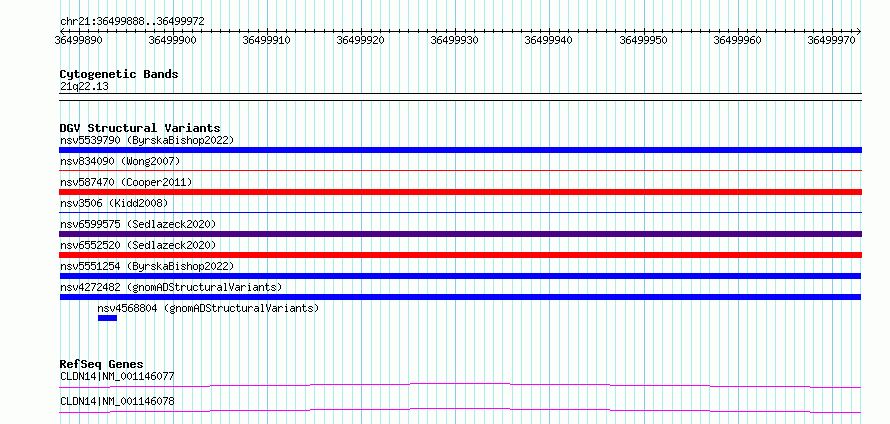Viewport: 890px width, 424px height.
Task: Select the Cytogenetic Bands track title
Action: tap(119, 74)
